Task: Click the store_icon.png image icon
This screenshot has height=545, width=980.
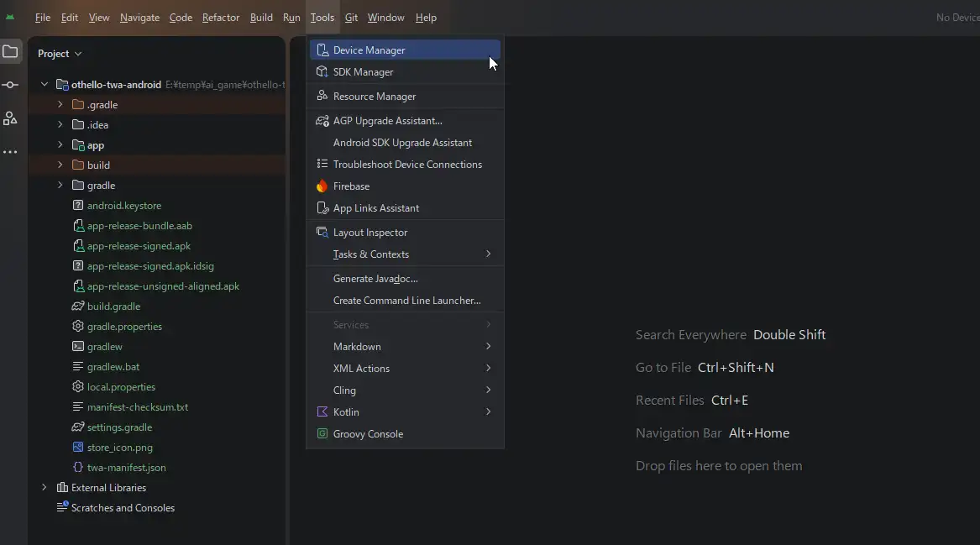Action: pyautogui.click(x=78, y=447)
